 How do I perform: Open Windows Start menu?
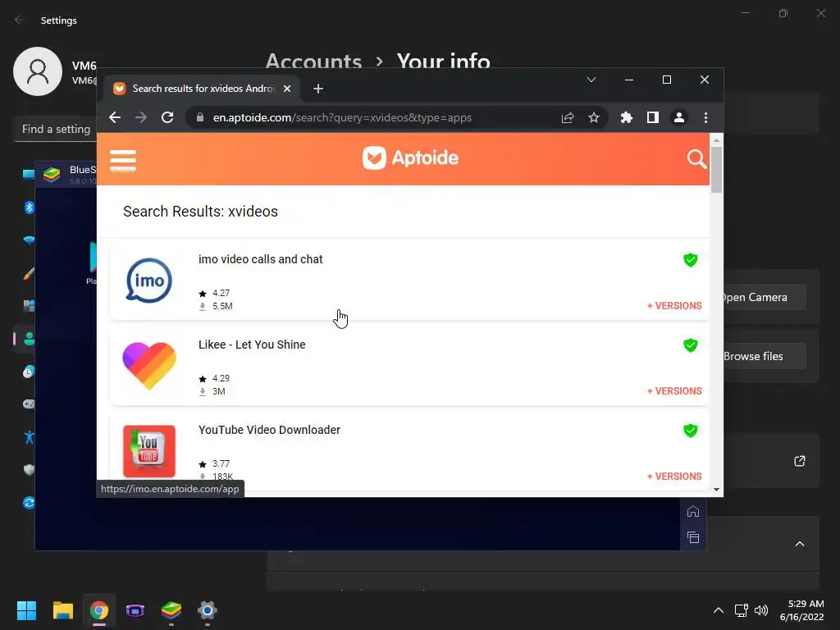point(26,610)
